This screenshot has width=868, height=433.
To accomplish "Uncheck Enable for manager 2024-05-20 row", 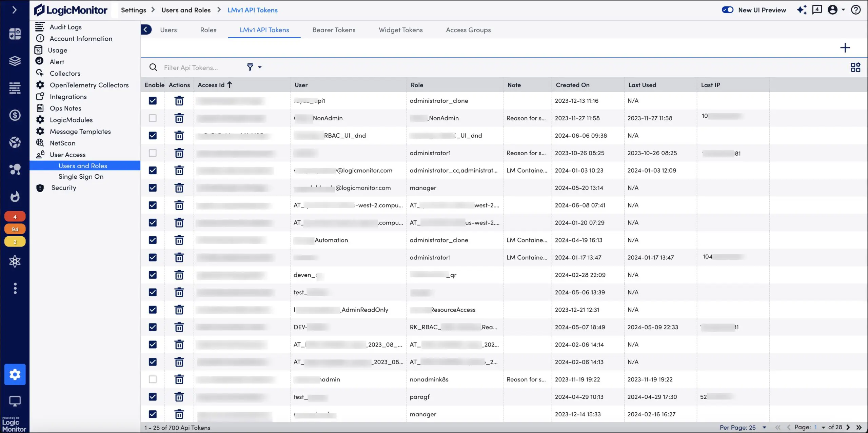I will pos(153,188).
